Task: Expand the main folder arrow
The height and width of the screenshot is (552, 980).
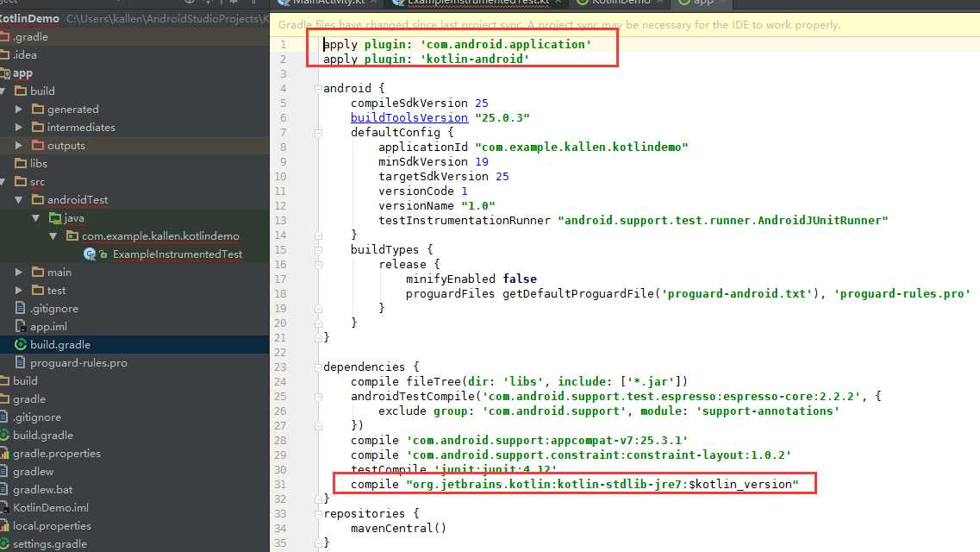Action: coord(19,273)
